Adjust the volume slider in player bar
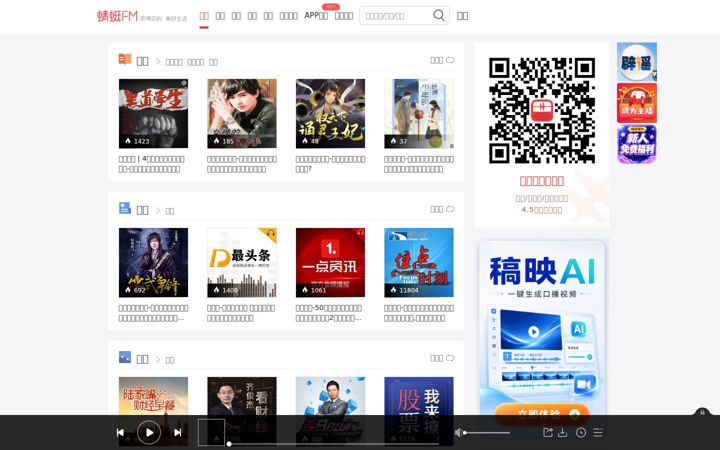Screen dimensions: 720x450 coord(487,433)
